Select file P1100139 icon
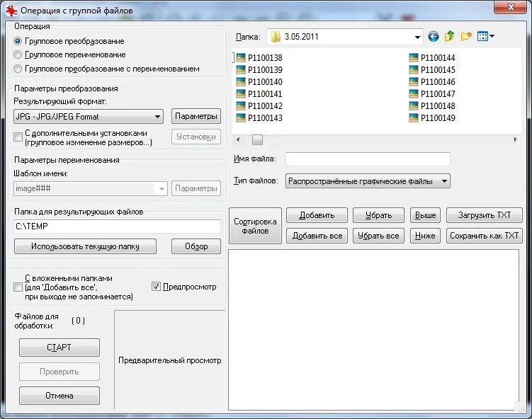This screenshot has width=532, height=419. 241,69
